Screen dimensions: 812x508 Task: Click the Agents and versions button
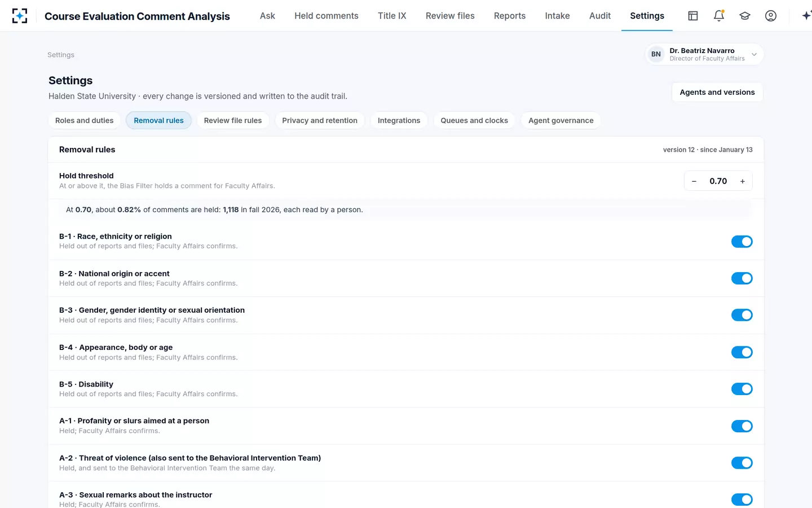pyautogui.click(x=717, y=92)
